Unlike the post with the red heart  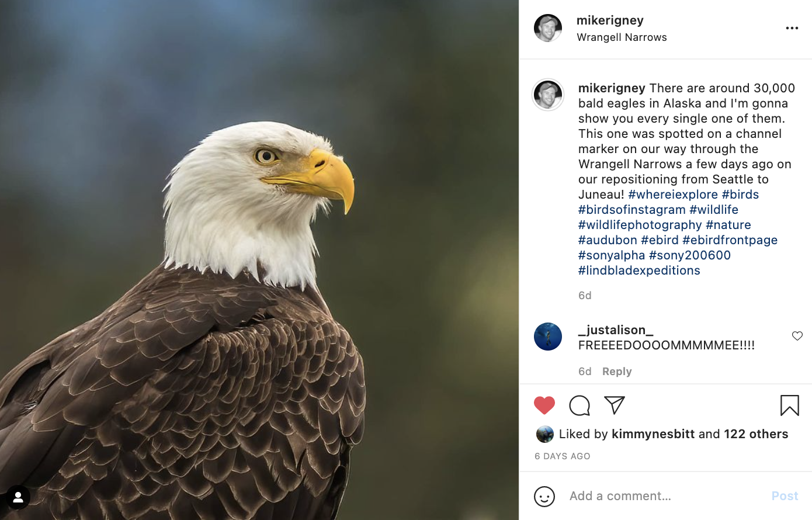click(544, 405)
